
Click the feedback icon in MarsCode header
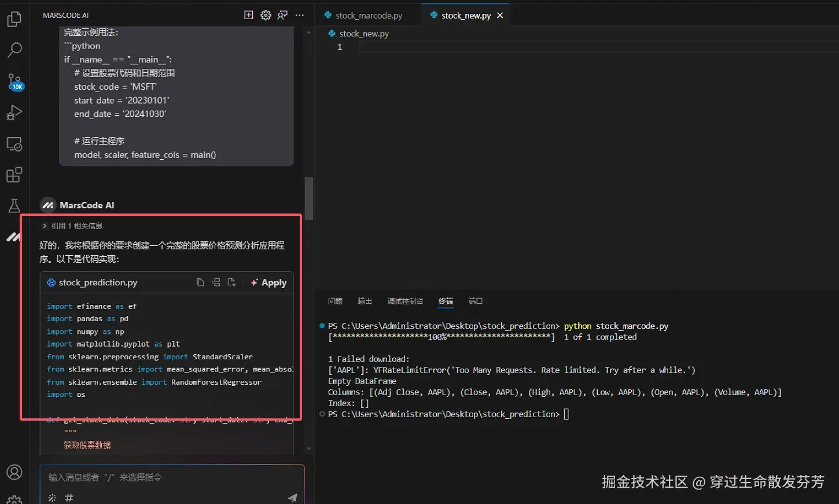(282, 15)
